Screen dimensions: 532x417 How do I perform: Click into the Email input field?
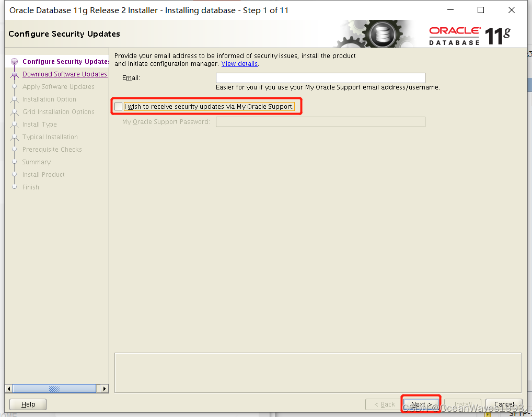point(320,78)
